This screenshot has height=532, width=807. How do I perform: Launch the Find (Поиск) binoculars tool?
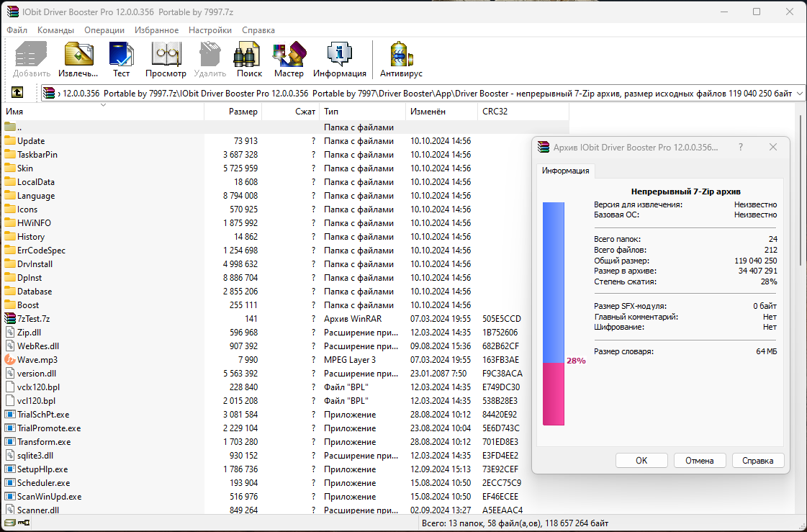click(249, 60)
